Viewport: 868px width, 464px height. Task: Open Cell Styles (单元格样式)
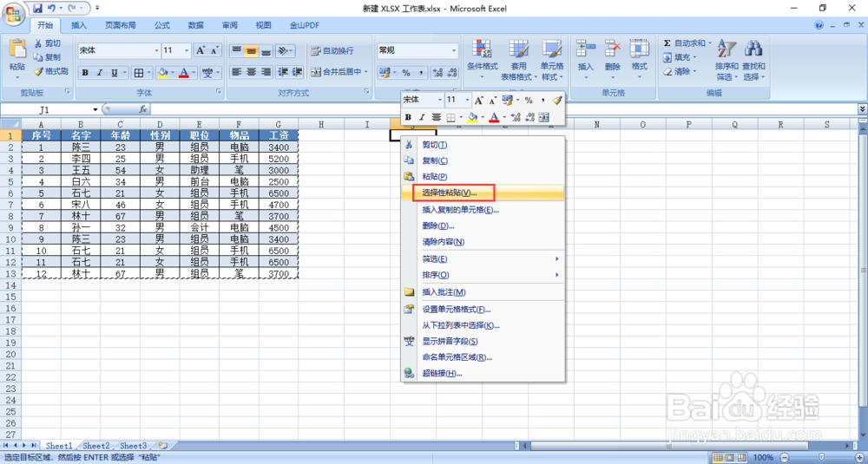pos(552,61)
